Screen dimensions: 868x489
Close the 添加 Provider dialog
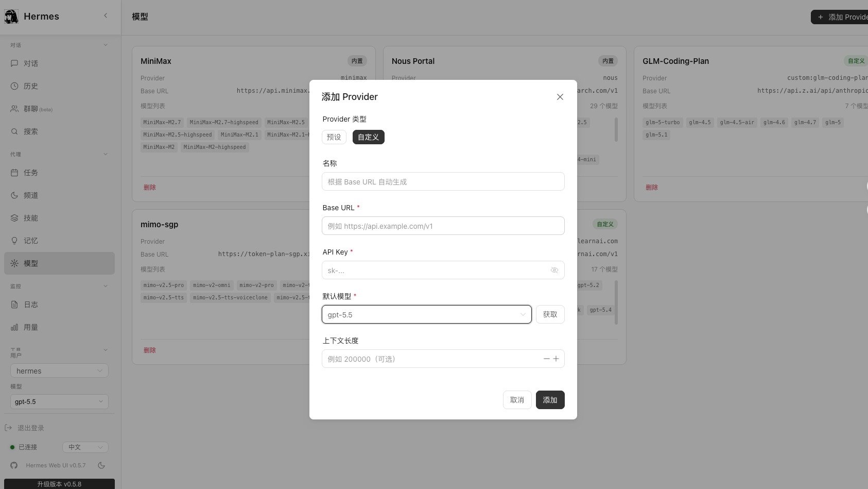(560, 97)
